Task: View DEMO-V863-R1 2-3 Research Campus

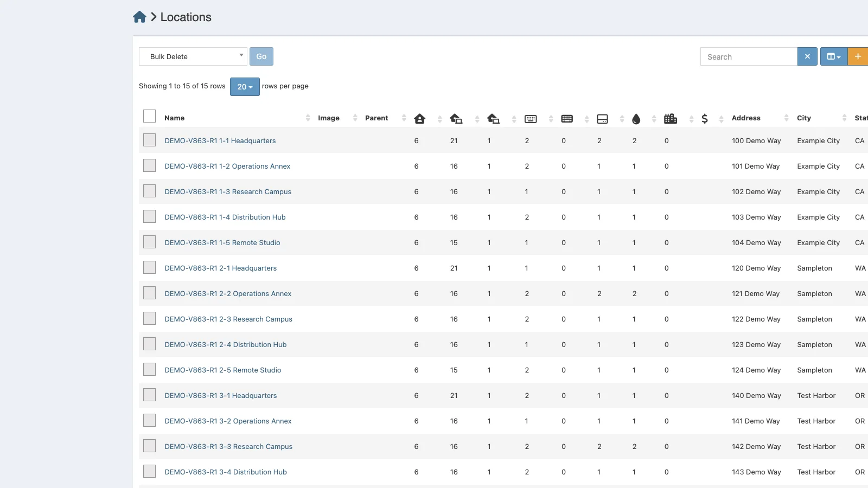Action: point(228,319)
